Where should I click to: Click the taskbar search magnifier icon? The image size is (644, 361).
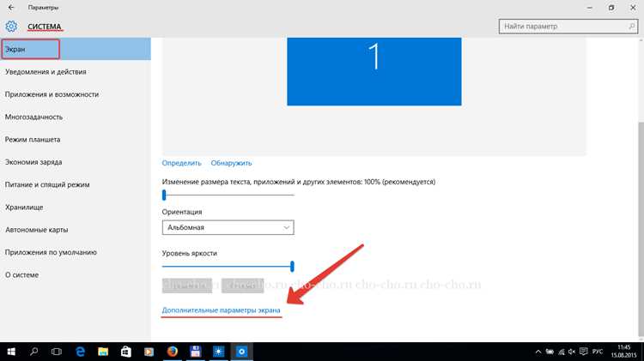[x=34, y=352]
